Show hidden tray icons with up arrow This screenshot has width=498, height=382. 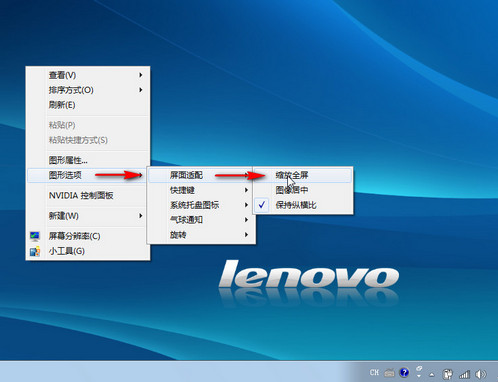click(432, 375)
